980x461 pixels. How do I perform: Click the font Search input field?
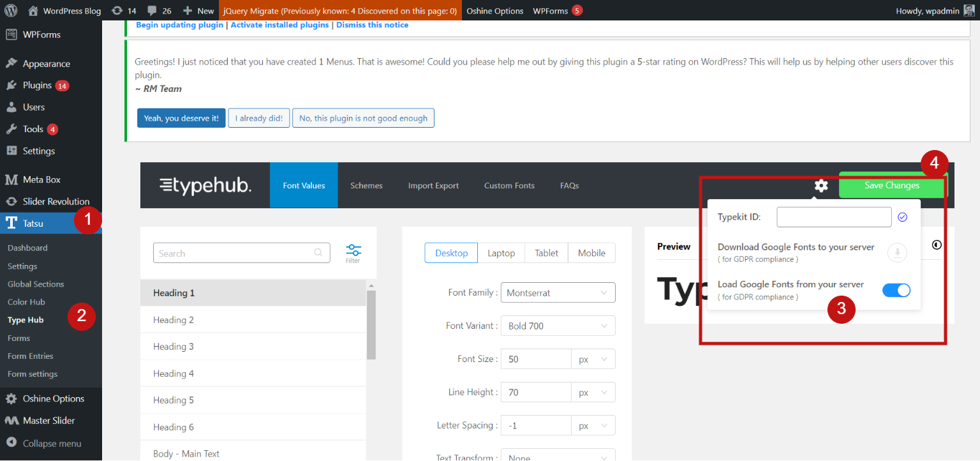242,253
